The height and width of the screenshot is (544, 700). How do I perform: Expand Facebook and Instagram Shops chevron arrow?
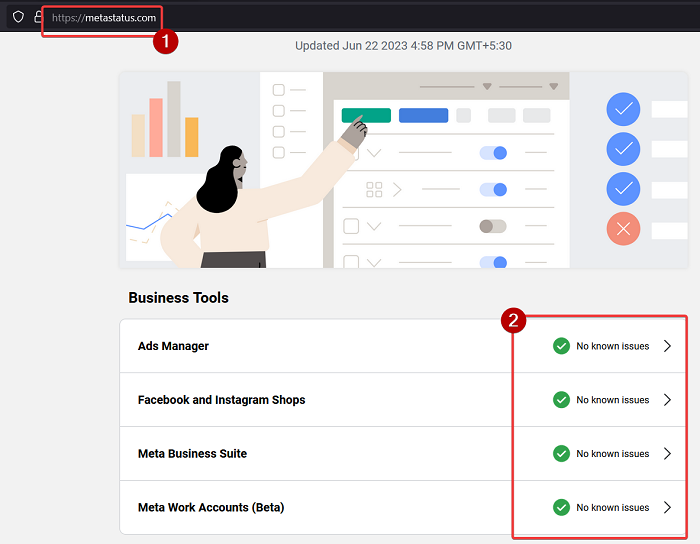click(x=667, y=400)
